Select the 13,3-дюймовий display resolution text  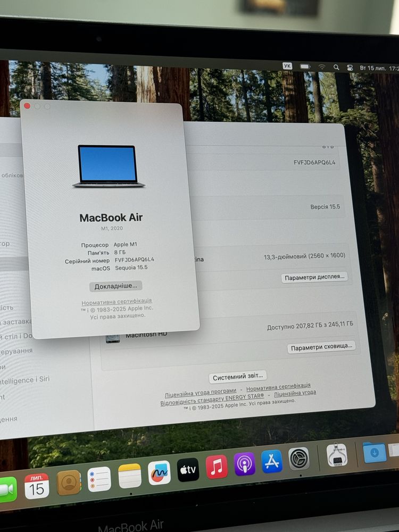coord(304,256)
